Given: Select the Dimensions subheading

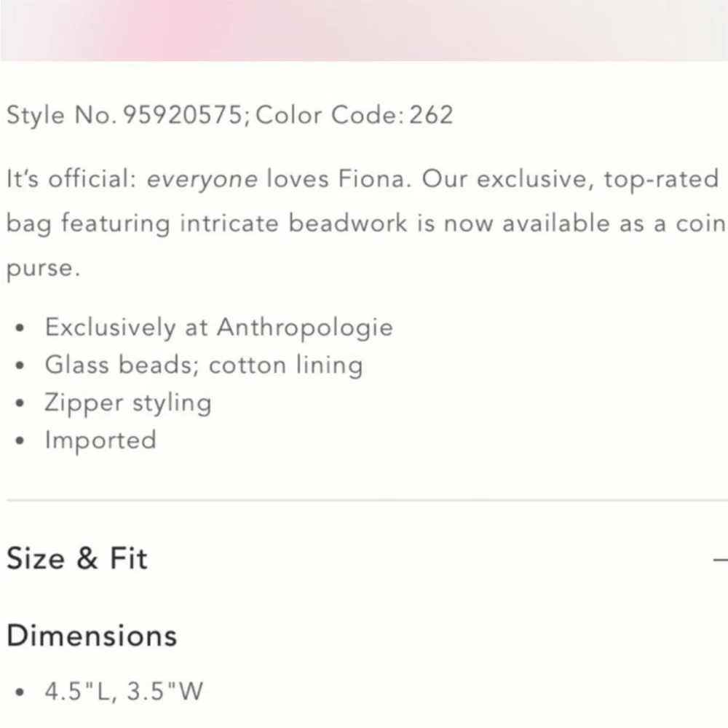Looking at the screenshot, I should click(92, 635).
